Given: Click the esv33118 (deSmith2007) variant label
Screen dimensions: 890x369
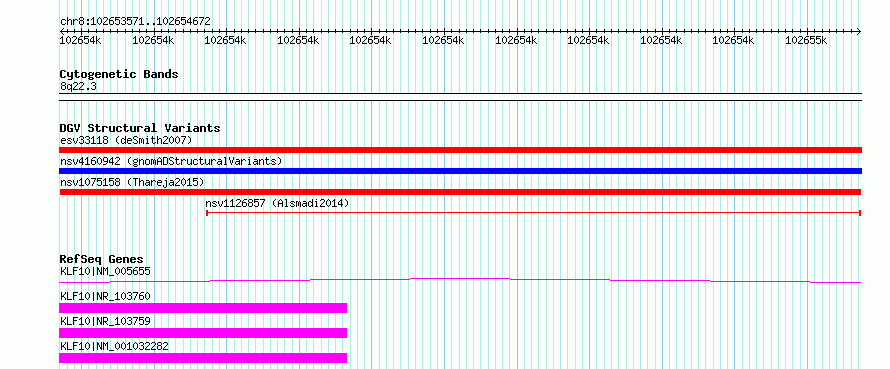Looking at the screenshot, I should click(126, 140).
